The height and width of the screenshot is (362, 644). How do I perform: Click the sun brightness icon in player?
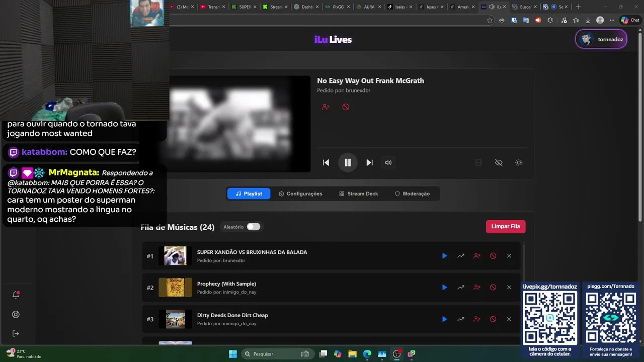tap(519, 162)
